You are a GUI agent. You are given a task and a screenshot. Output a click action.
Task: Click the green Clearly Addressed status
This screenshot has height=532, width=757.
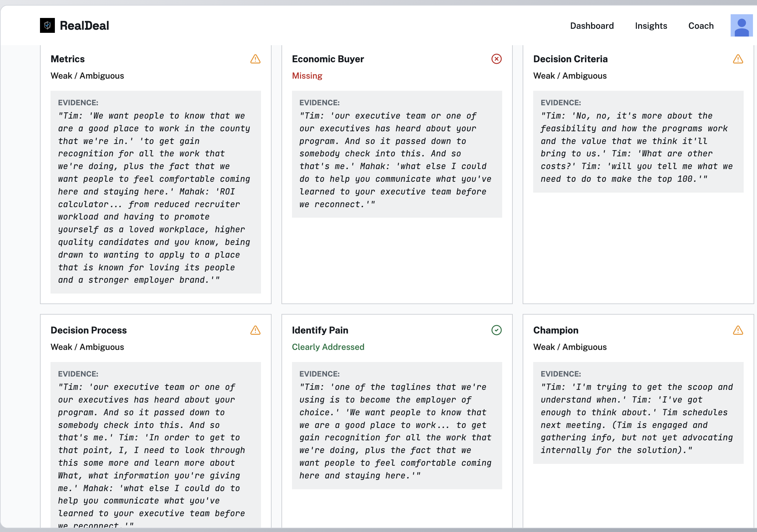pyautogui.click(x=328, y=347)
